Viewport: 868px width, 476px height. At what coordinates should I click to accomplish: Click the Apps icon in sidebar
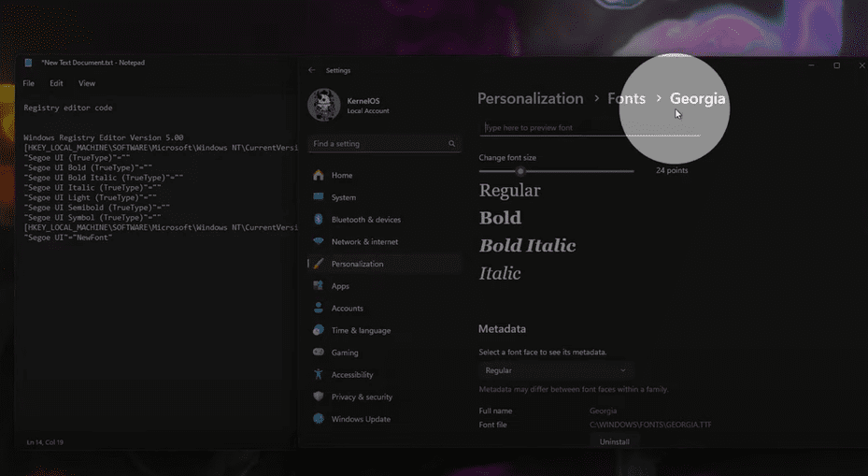point(319,286)
